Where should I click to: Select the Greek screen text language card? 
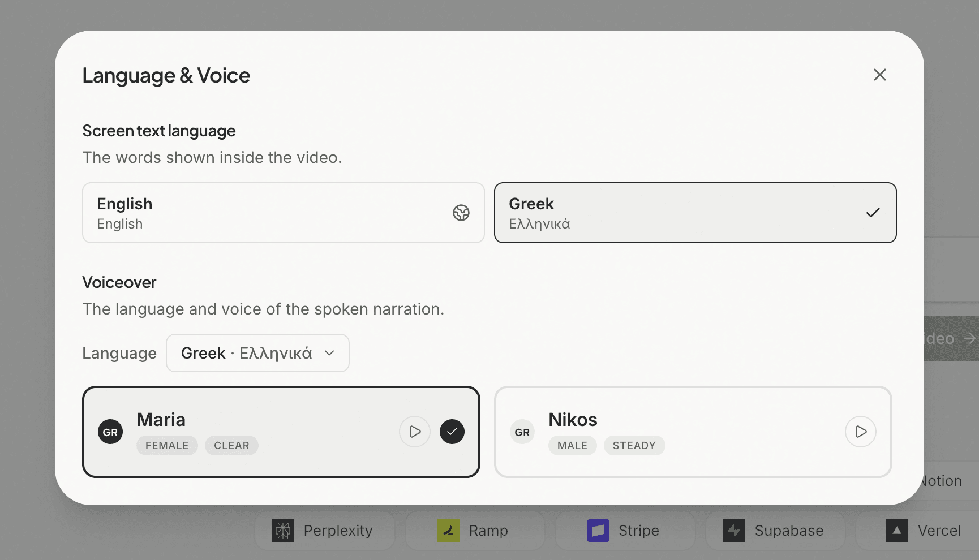(695, 213)
